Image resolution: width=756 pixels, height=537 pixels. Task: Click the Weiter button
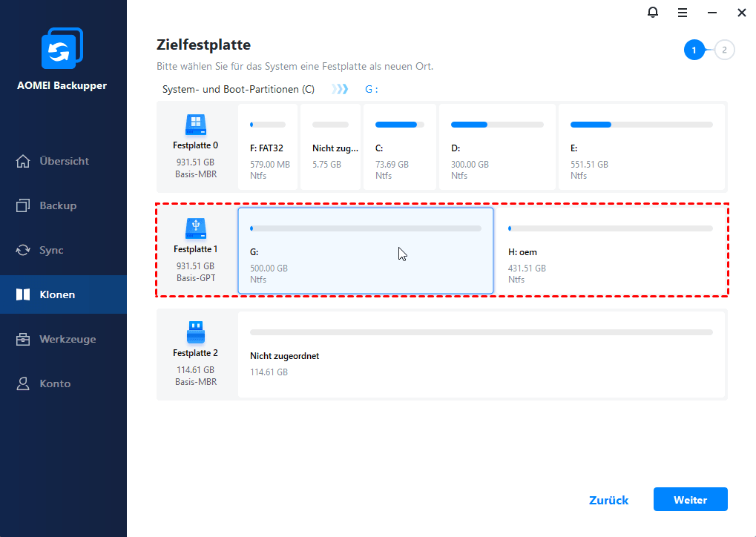691,499
